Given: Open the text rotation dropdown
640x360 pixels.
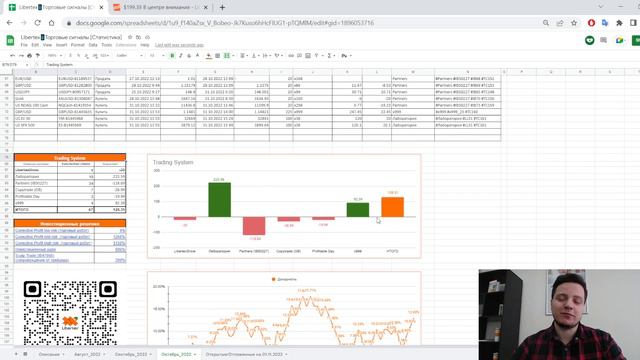Looking at the screenshot, I should (278, 56).
